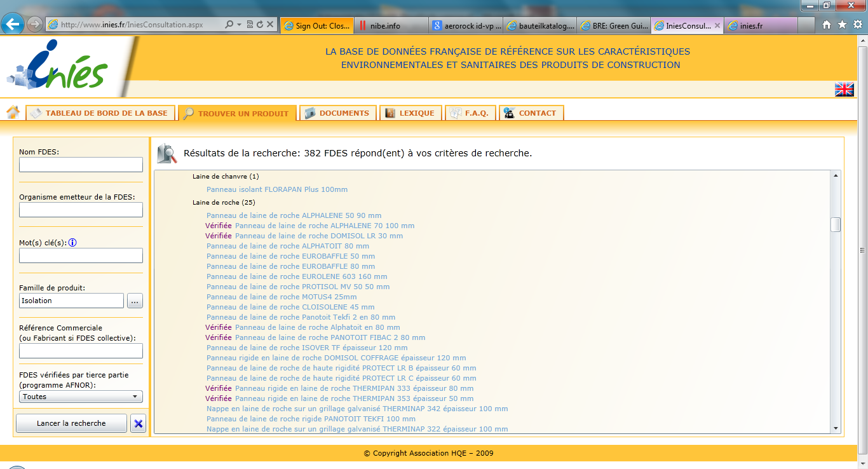Go back with the browser back arrow
This screenshot has height=469, width=868.
[13, 24]
